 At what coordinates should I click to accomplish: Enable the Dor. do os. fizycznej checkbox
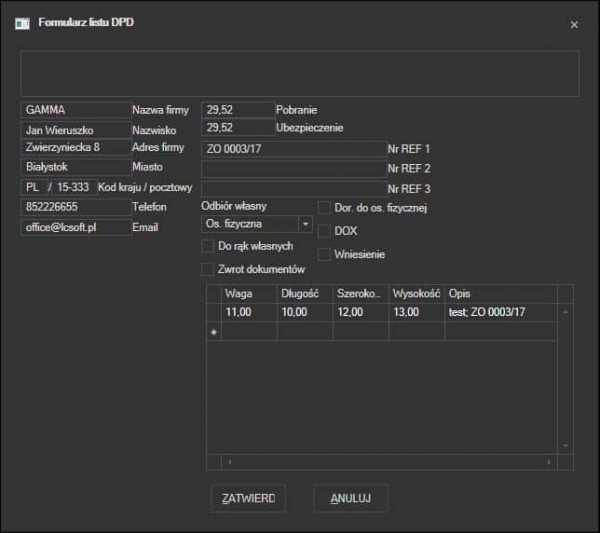324,208
